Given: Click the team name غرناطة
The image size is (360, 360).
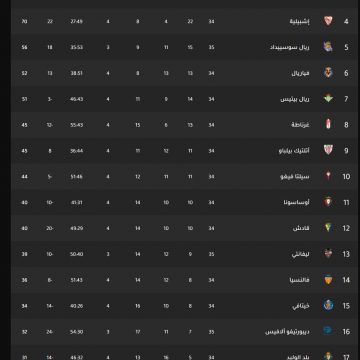Looking at the screenshot, I should 300,125.
